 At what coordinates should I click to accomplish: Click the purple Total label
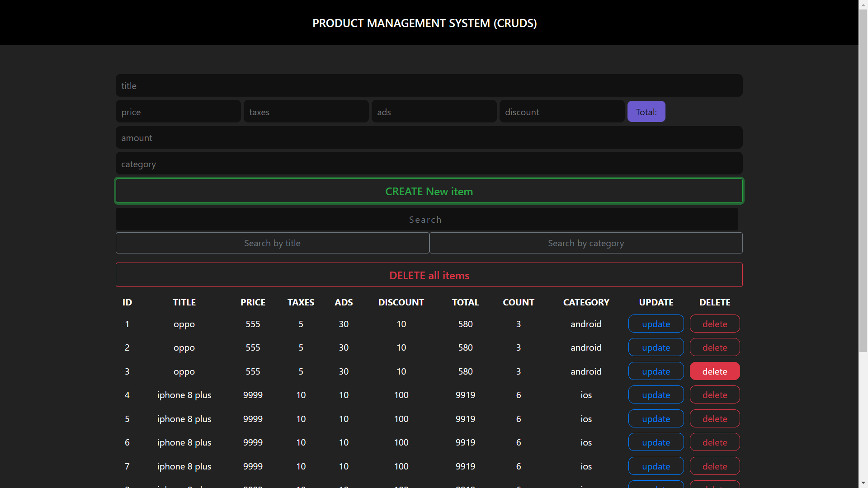646,112
